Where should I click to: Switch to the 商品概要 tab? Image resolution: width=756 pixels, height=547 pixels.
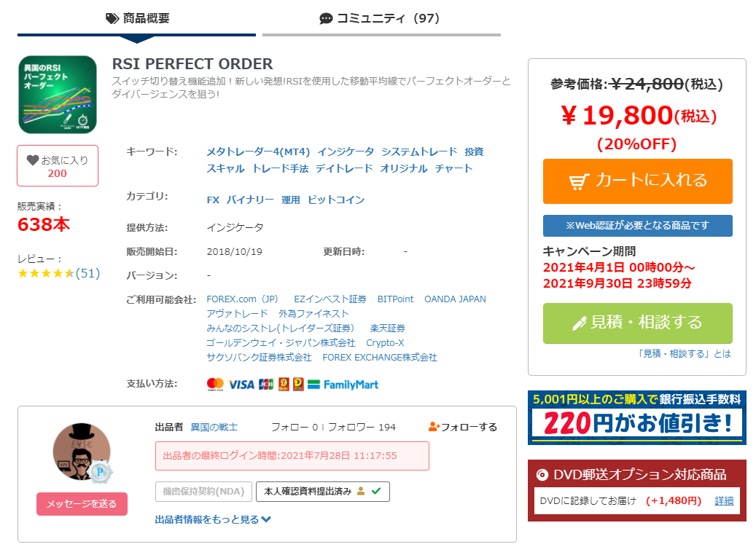point(137,18)
